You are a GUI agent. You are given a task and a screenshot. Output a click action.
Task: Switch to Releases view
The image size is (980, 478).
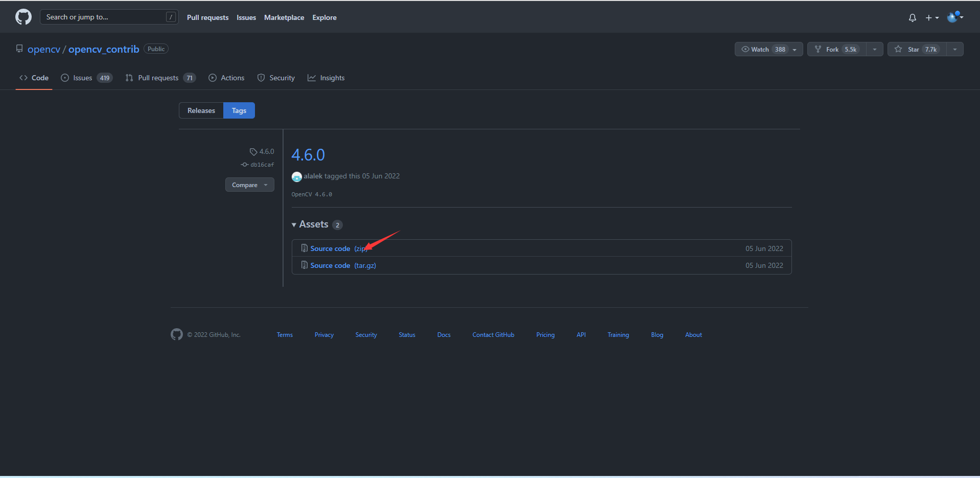(x=201, y=110)
